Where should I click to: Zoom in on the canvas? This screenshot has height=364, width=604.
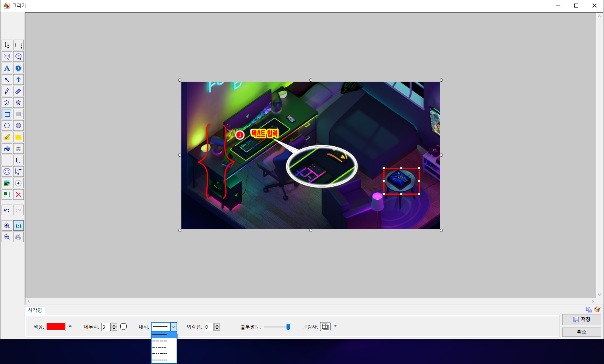(x=7, y=226)
